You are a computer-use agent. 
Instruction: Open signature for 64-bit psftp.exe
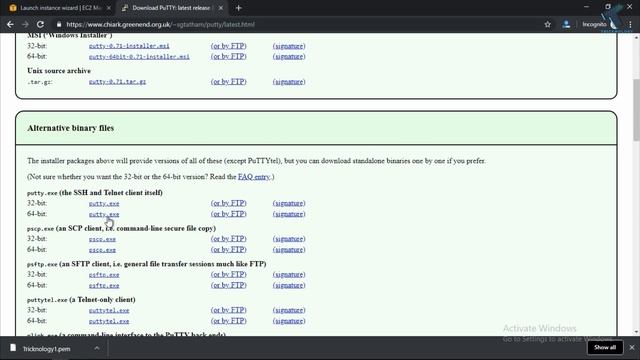tap(289, 285)
